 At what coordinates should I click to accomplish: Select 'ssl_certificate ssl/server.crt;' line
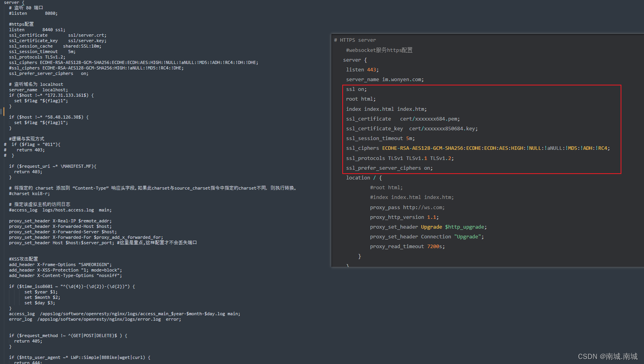58,35
